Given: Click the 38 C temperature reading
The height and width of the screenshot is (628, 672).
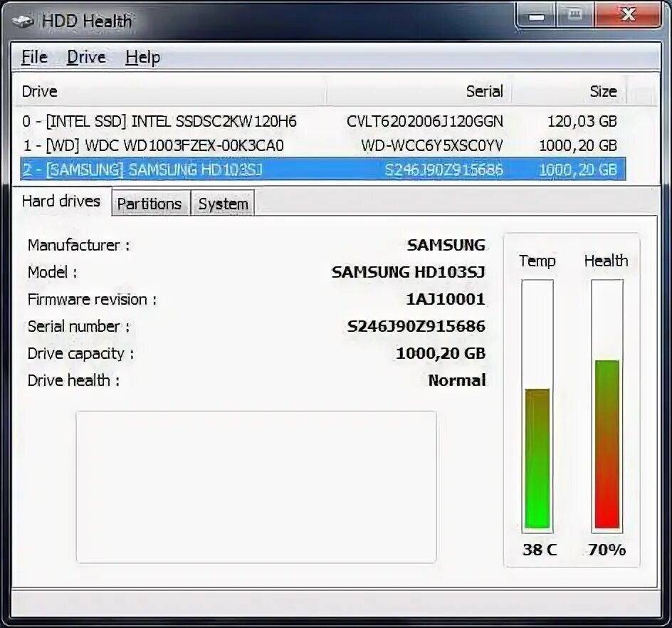Looking at the screenshot, I should click(539, 550).
